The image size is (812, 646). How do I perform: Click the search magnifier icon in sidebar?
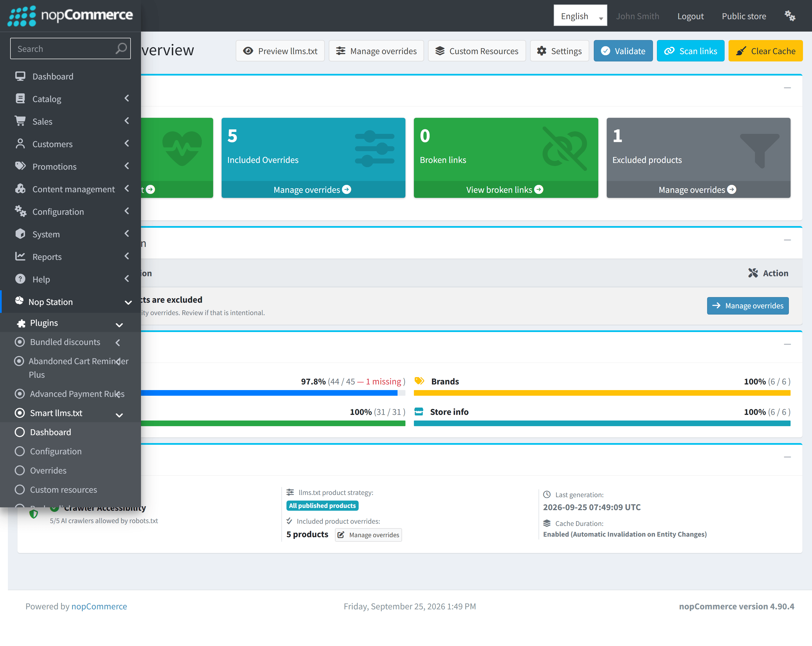[121, 48]
